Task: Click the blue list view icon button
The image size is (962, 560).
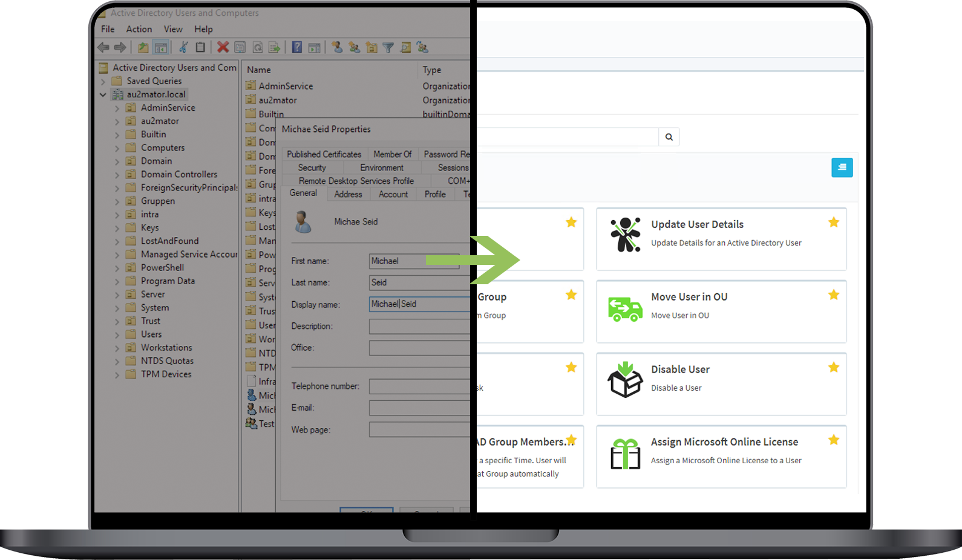Action: point(842,168)
